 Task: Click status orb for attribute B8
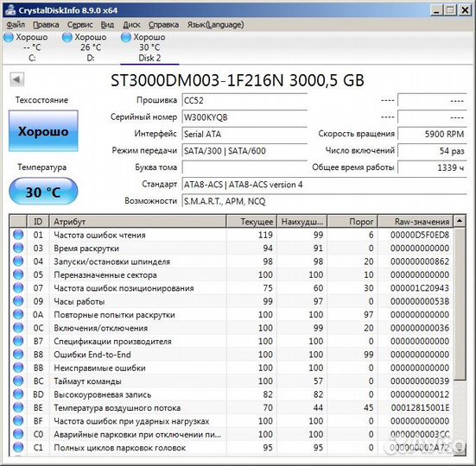(x=18, y=355)
